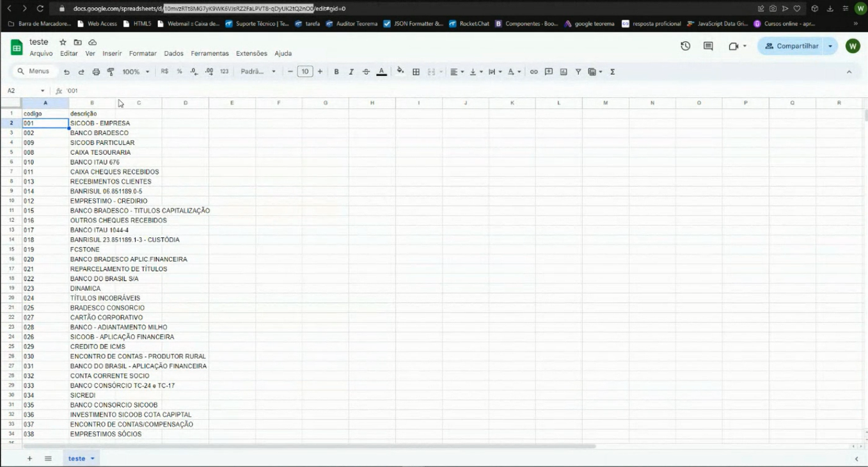Open the Compartilhar dropdown arrow
The height and width of the screenshot is (467, 868).
coord(830,46)
